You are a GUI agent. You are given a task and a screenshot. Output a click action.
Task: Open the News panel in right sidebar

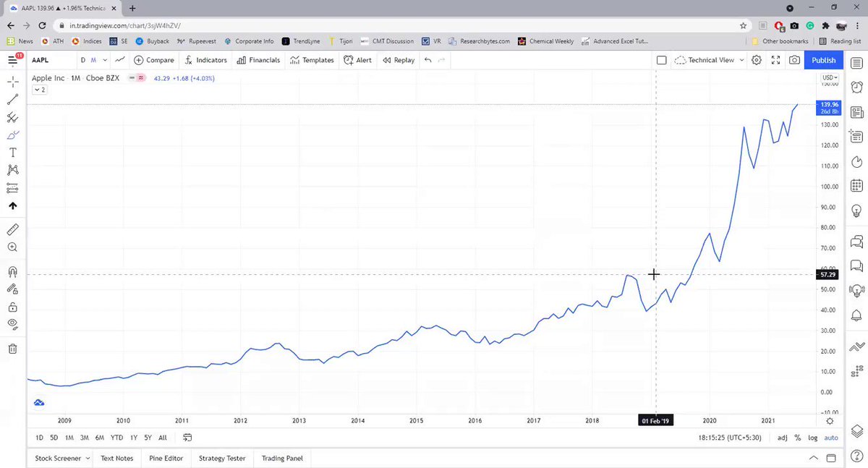(857, 112)
